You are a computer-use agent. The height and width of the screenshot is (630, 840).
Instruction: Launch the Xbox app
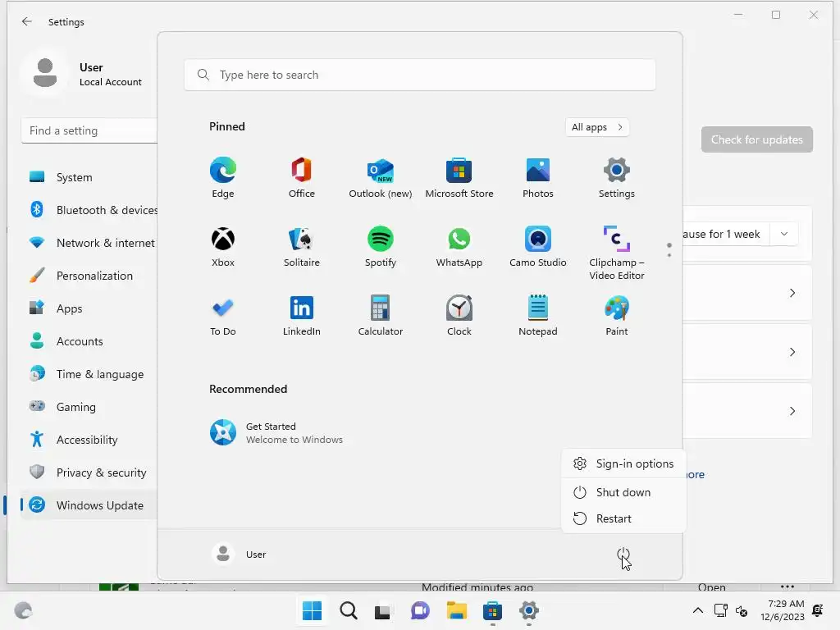pyautogui.click(x=223, y=247)
